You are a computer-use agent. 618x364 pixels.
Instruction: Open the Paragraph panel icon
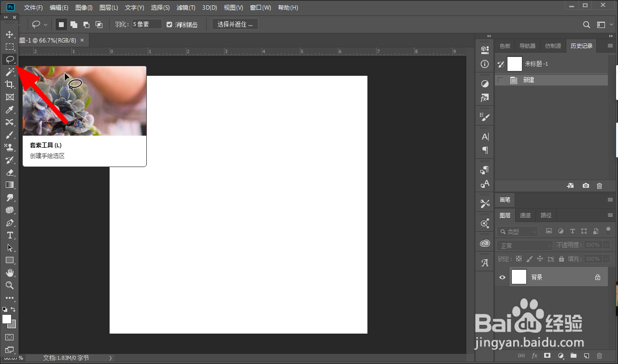click(485, 150)
